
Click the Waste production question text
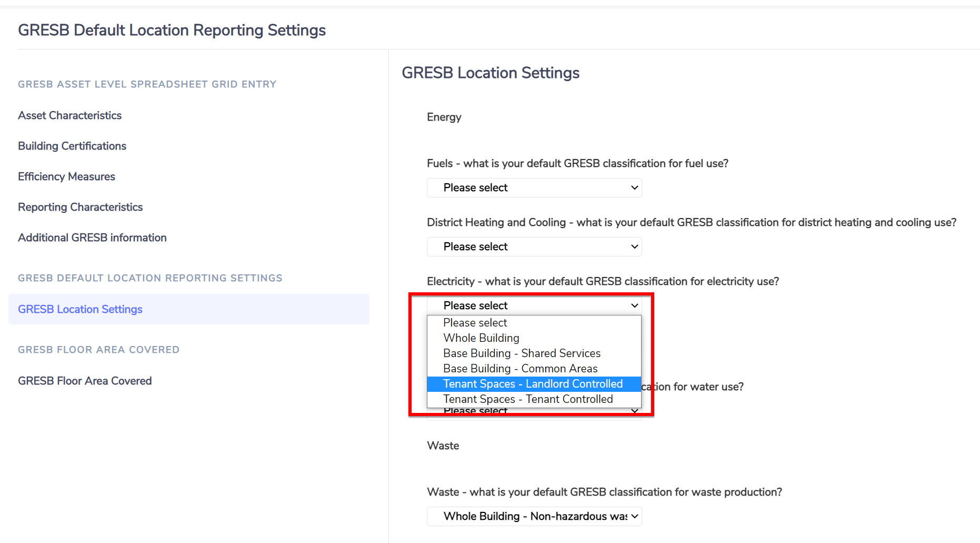click(605, 492)
